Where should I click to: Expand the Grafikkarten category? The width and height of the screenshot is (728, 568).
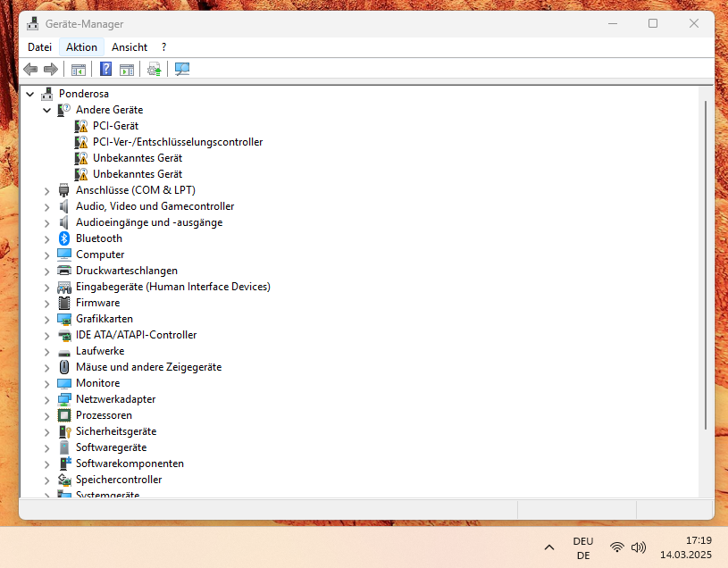click(x=46, y=319)
